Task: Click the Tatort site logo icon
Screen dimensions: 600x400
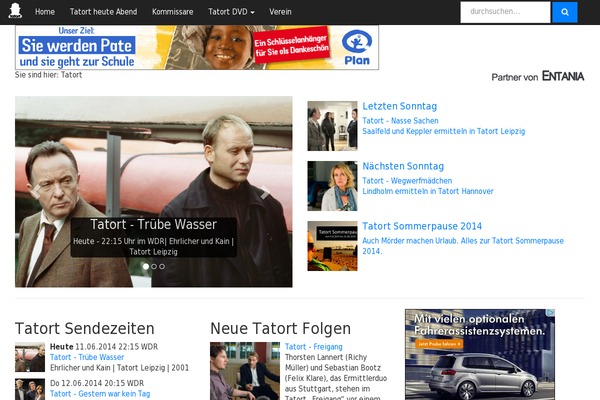Action: click(15, 11)
